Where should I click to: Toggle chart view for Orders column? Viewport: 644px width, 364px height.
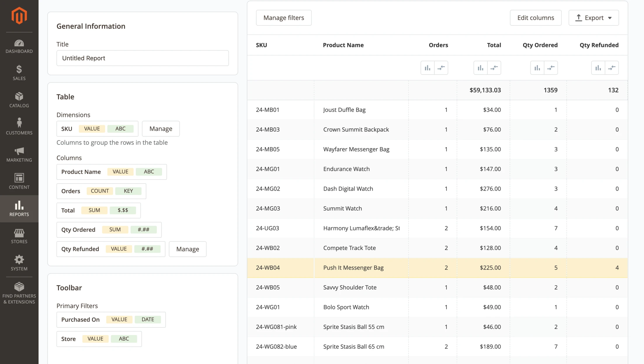[x=427, y=68]
